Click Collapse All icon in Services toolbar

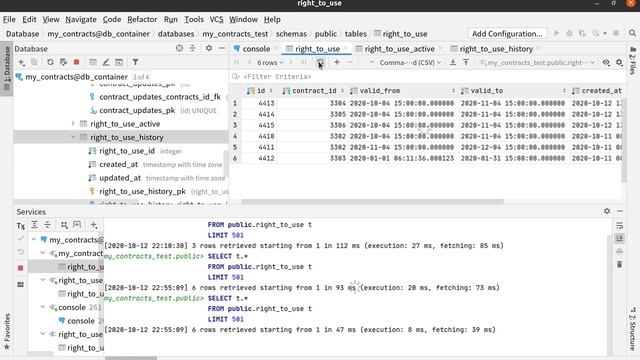(x=47, y=224)
